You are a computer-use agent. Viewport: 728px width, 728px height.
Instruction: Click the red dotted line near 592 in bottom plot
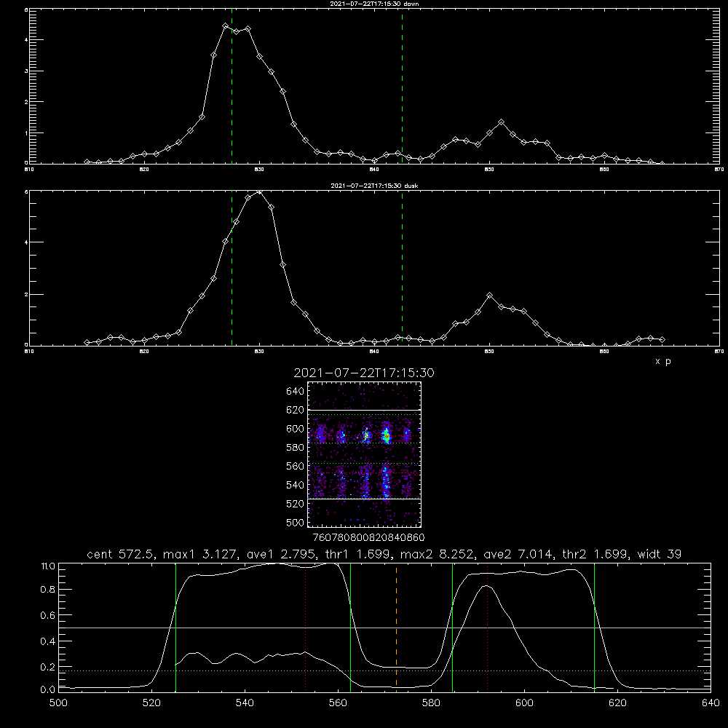[487, 627]
